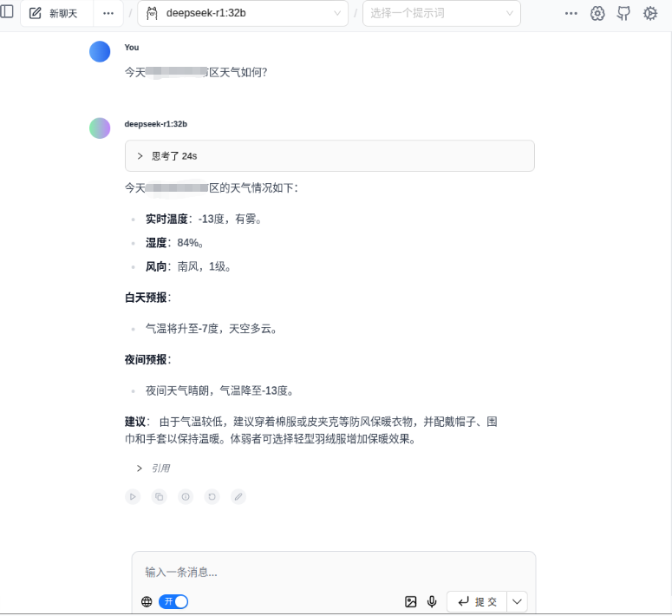672x616 pixels.
Task: Start voice input with microphone icon
Action: 432,602
